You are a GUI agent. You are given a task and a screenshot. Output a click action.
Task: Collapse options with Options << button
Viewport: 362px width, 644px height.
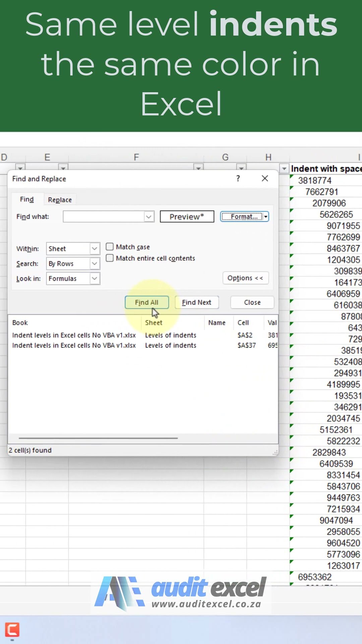tap(246, 278)
